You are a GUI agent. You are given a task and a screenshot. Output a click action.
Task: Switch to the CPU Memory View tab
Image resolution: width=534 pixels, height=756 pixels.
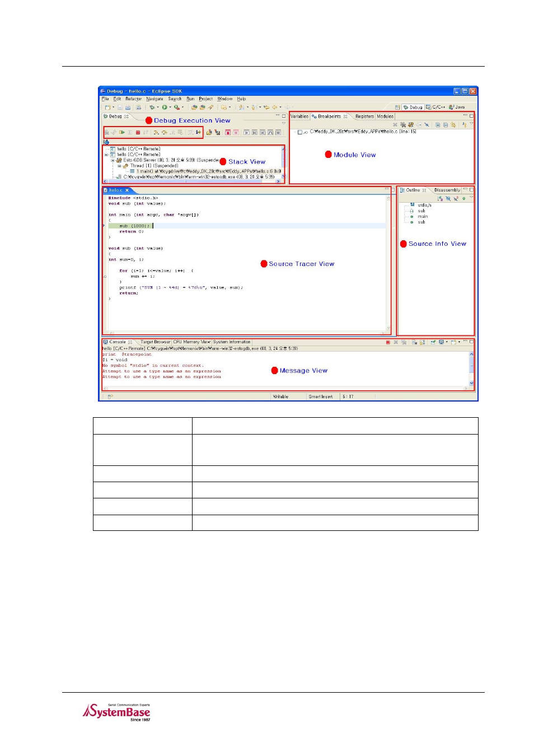coord(191,342)
